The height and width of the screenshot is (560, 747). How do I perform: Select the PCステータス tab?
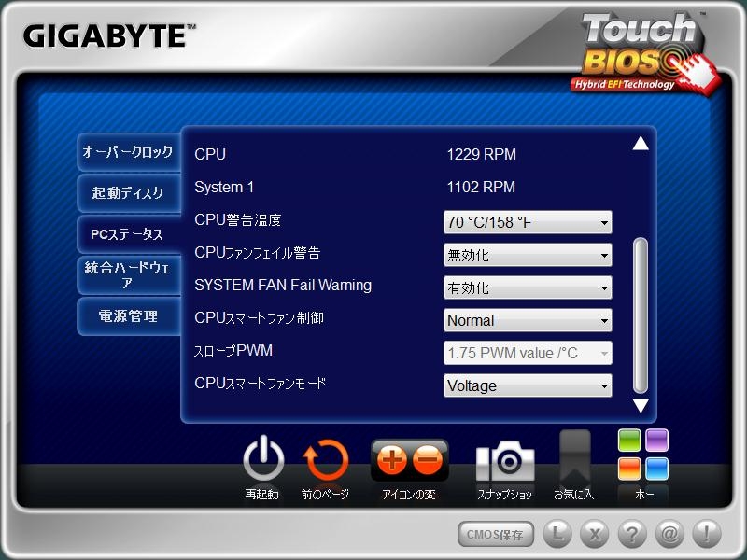(128, 234)
